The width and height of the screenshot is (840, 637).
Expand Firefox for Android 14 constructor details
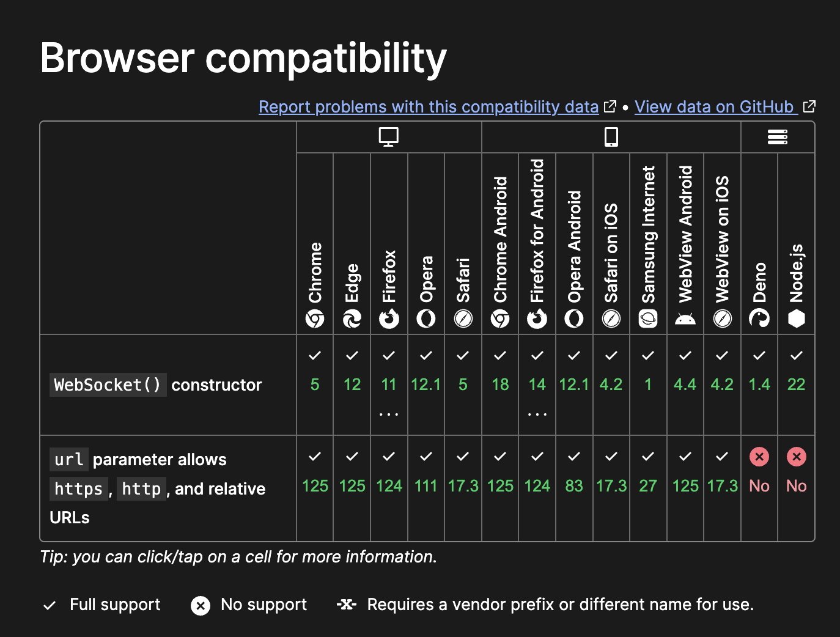point(537,385)
